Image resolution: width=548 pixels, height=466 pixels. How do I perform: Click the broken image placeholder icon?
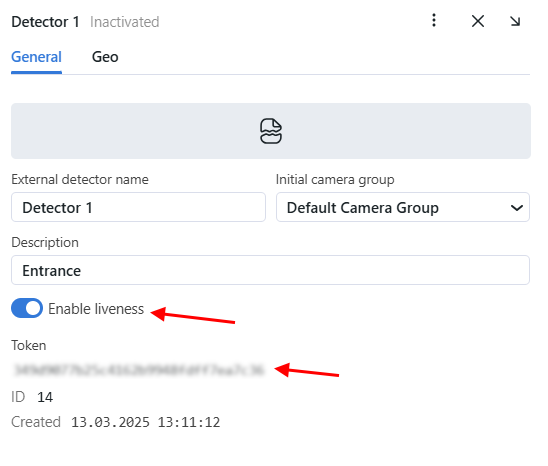(271, 131)
